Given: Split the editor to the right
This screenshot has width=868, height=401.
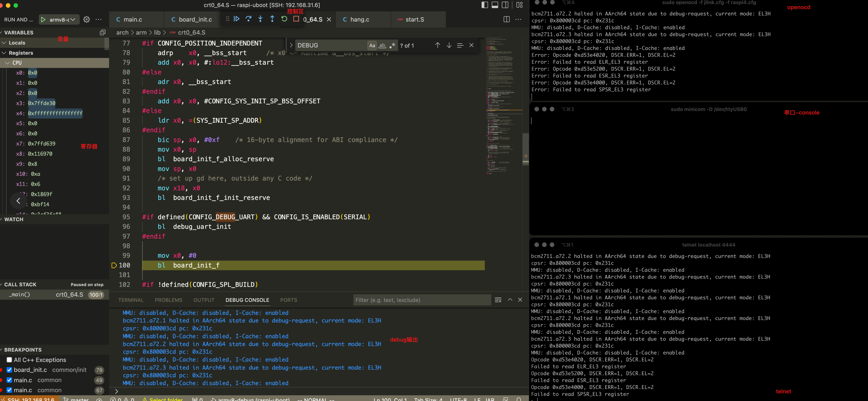Looking at the screenshot, I should [x=506, y=19].
